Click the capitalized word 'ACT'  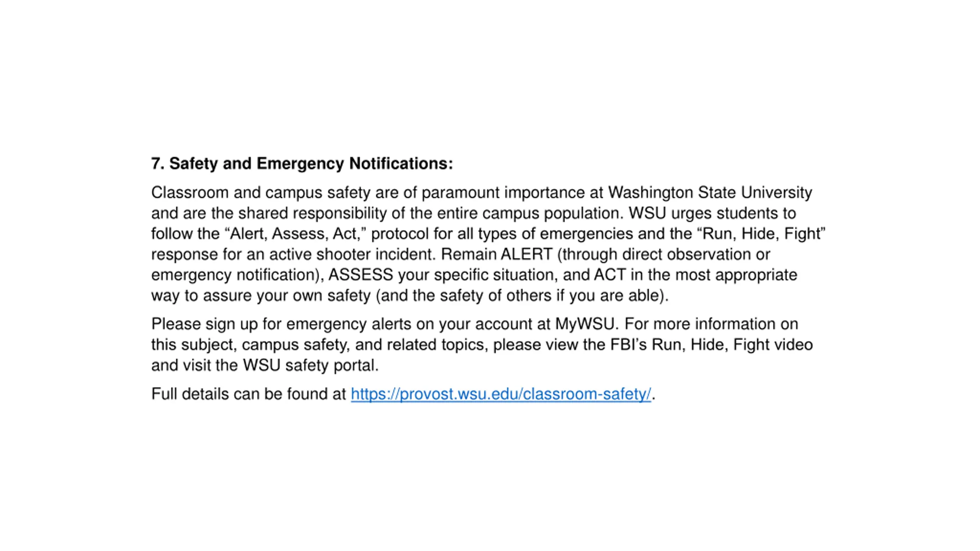click(610, 275)
